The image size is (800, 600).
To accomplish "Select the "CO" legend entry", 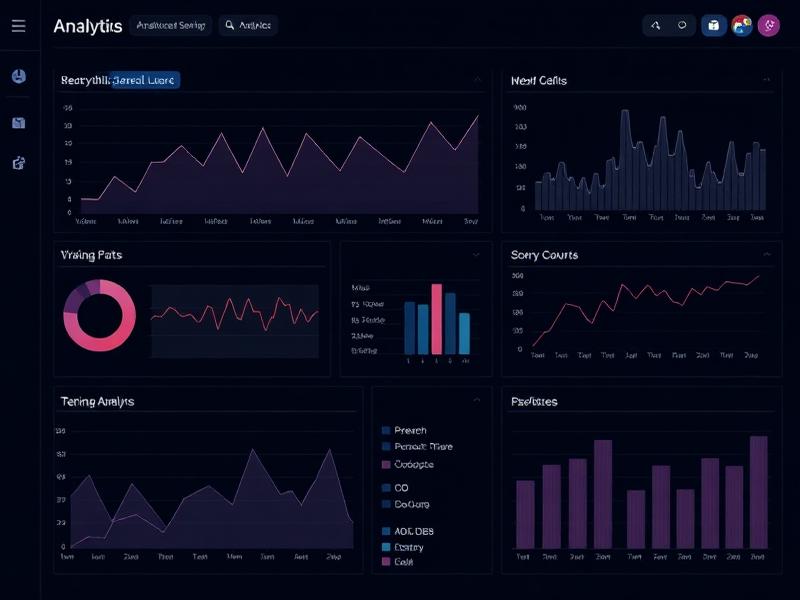I will coord(395,488).
